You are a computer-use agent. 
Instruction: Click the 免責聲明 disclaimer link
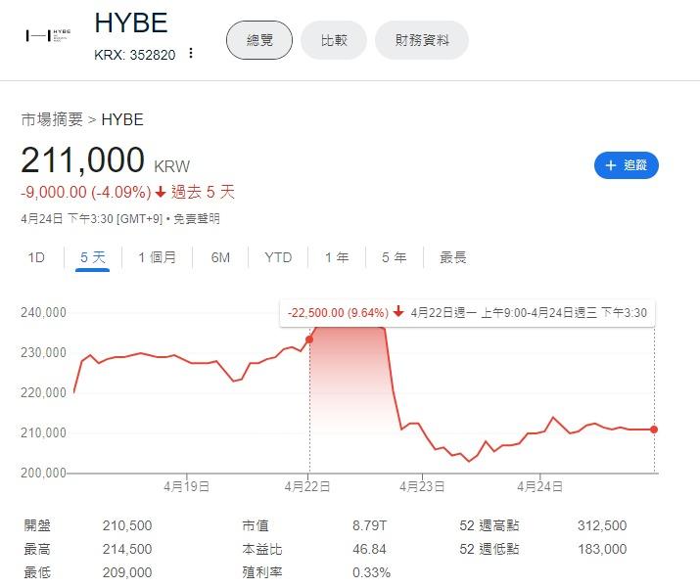196,218
